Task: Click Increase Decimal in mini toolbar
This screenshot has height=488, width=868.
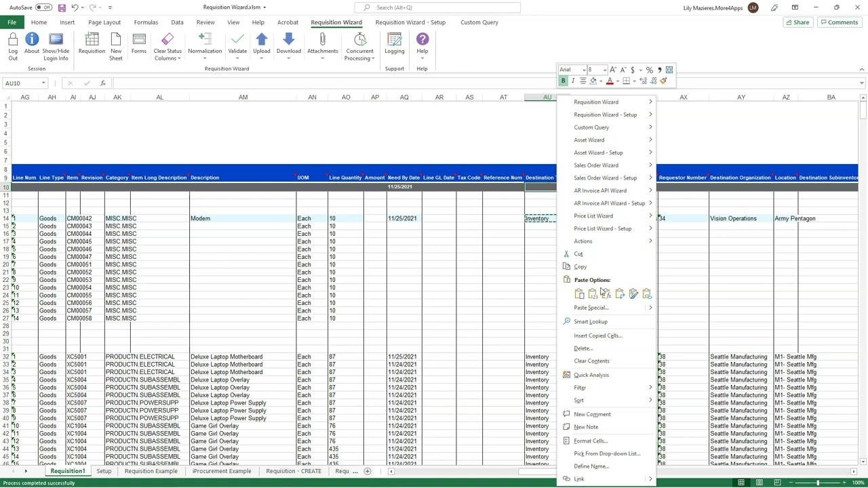Action: coord(644,81)
